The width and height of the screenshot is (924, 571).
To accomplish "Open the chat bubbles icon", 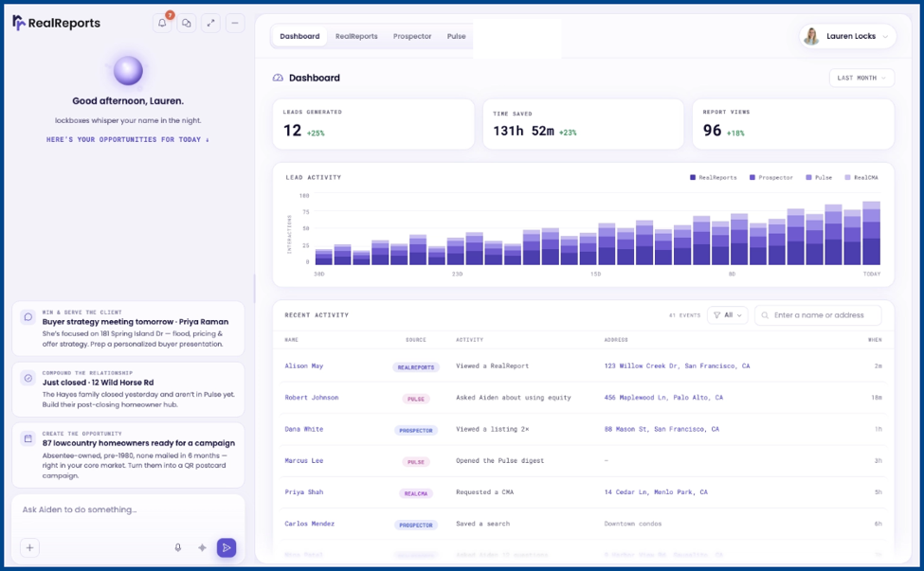I will click(x=186, y=23).
